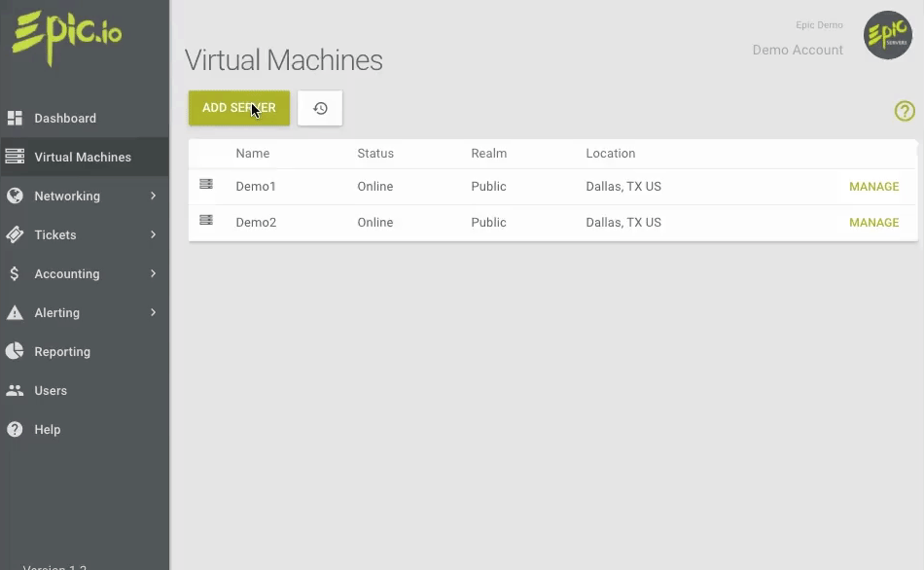Open Virtual Machines in the sidebar

[85, 156]
